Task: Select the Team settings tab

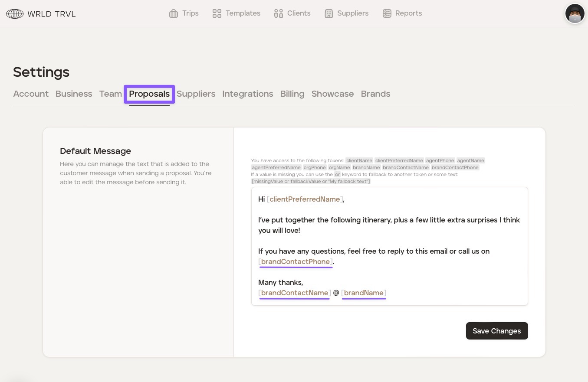Action: 110,94
